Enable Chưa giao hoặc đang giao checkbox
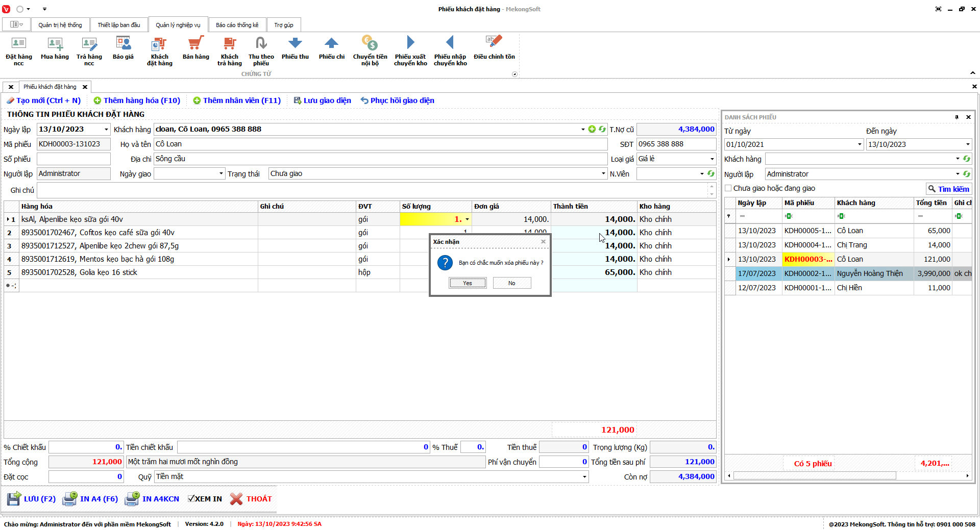This screenshot has width=980, height=530. (x=728, y=188)
